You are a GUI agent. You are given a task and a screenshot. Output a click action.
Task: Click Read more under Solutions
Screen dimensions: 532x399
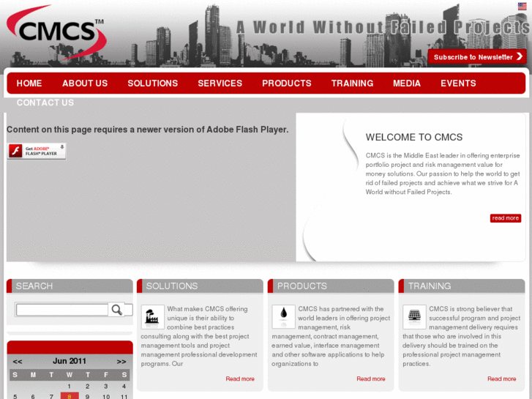pyautogui.click(x=240, y=379)
